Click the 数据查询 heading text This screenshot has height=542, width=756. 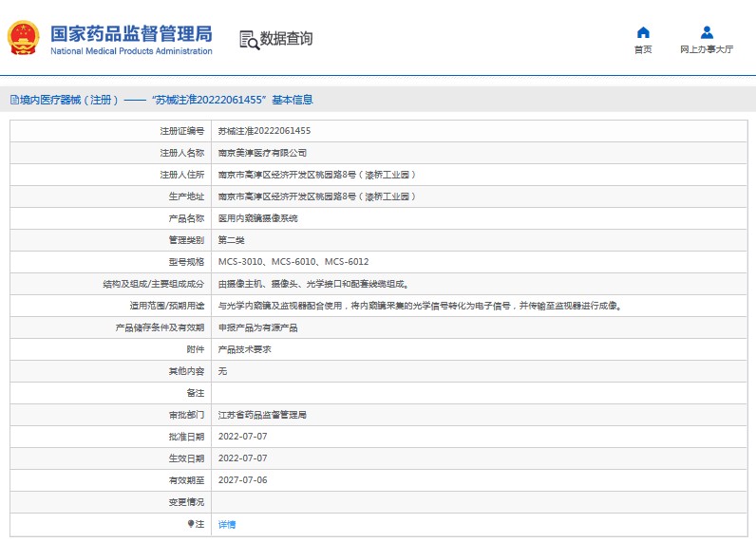point(286,39)
